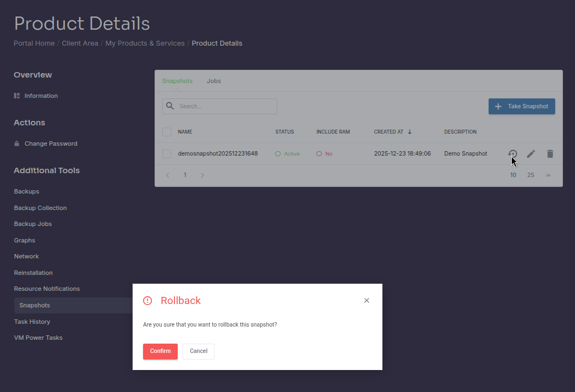This screenshot has width=575, height=392.
Task: Check the header select-all checkbox
Action: pos(166,131)
